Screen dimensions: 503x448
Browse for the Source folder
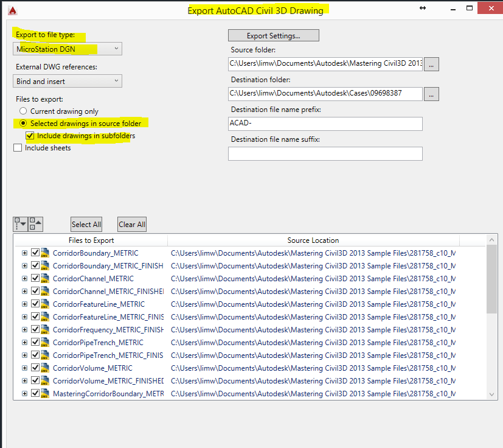point(431,65)
